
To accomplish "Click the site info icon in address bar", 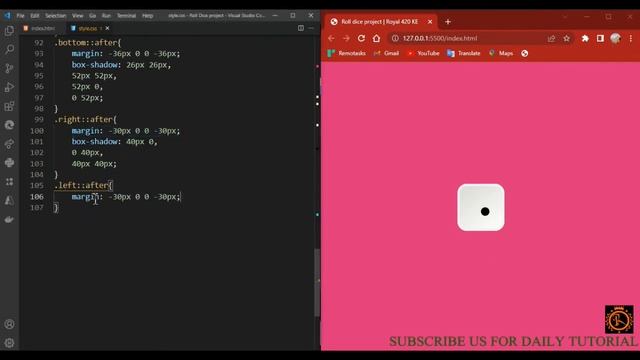I will click(x=395, y=38).
